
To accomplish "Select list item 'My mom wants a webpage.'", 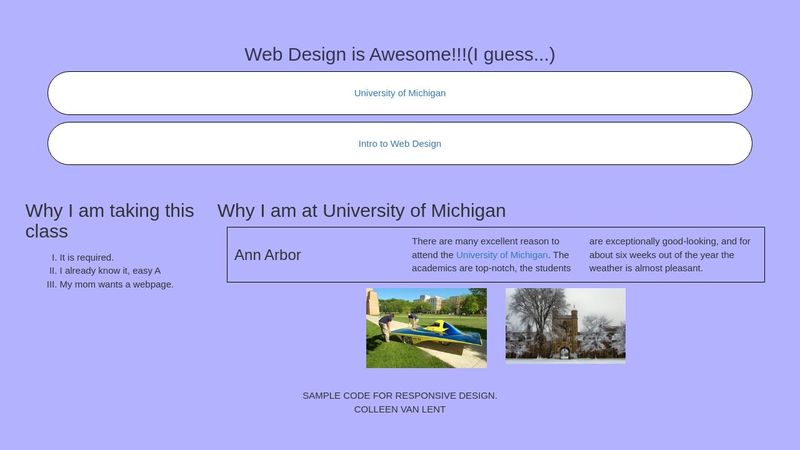I will [116, 284].
